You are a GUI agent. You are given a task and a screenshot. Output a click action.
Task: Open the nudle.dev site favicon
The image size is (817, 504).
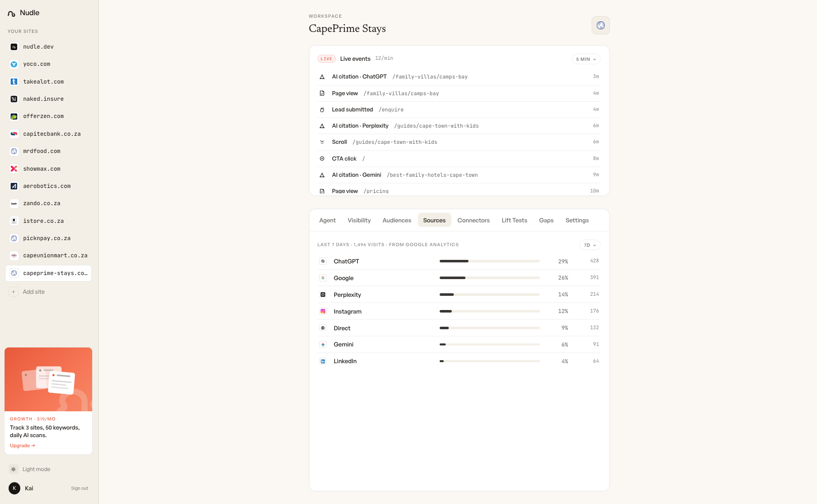click(x=14, y=47)
